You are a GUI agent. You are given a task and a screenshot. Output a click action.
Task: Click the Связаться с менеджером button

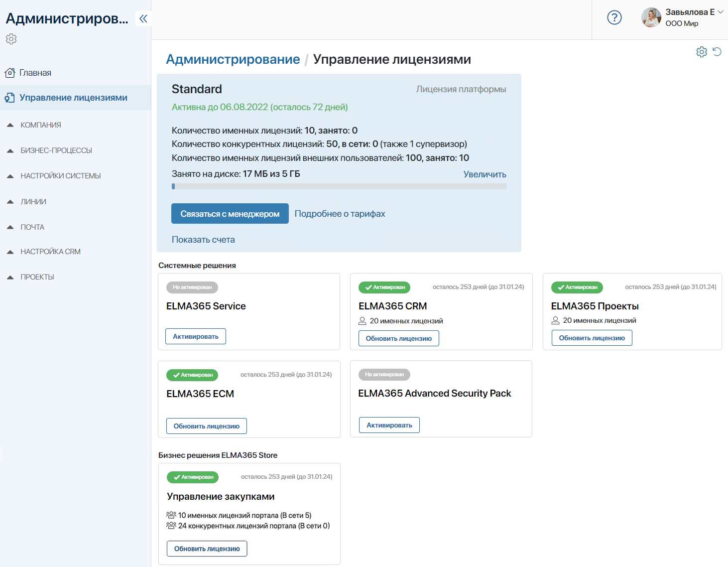[230, 214]
